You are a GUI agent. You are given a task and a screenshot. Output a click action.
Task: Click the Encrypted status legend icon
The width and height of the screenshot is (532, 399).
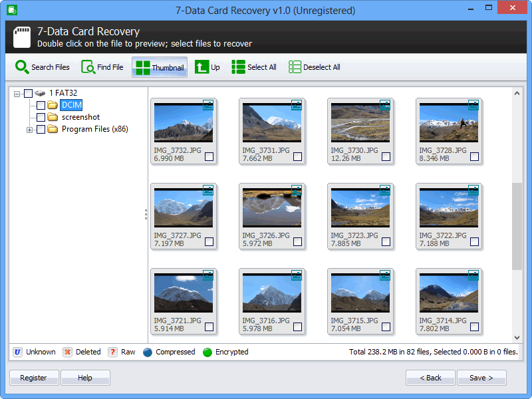click(207, 352)
